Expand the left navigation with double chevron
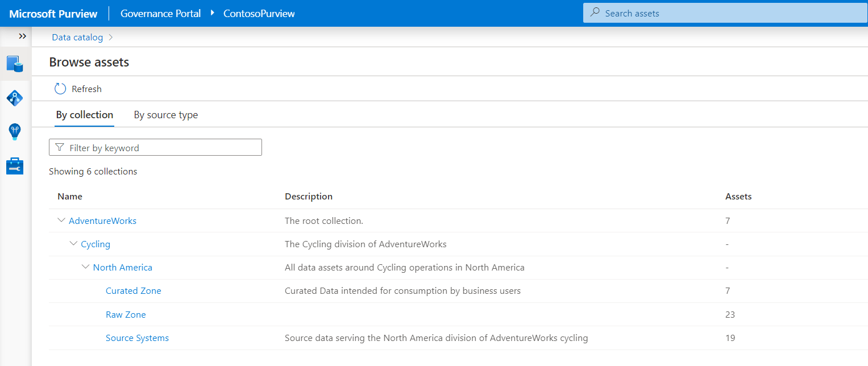 [22, 36]
